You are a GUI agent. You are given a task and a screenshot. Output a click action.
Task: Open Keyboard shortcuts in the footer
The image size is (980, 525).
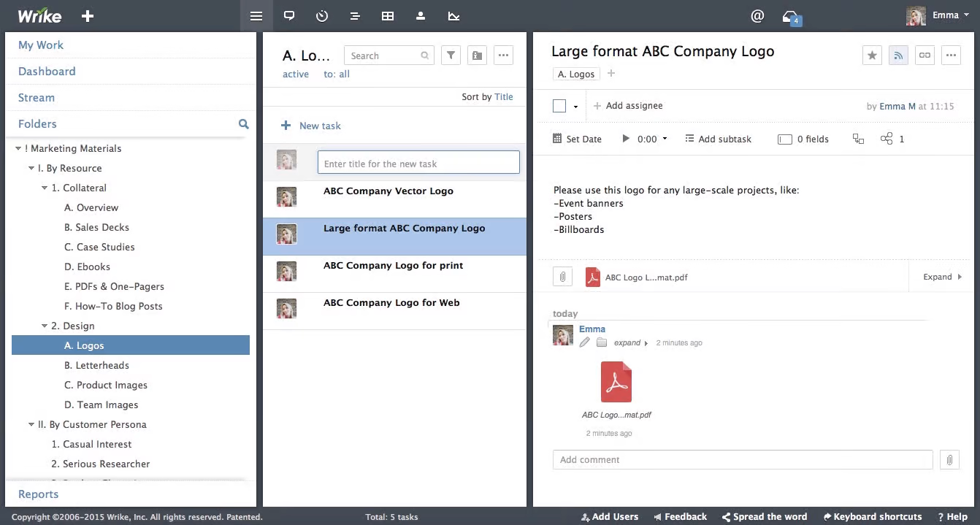coord(873,516)
